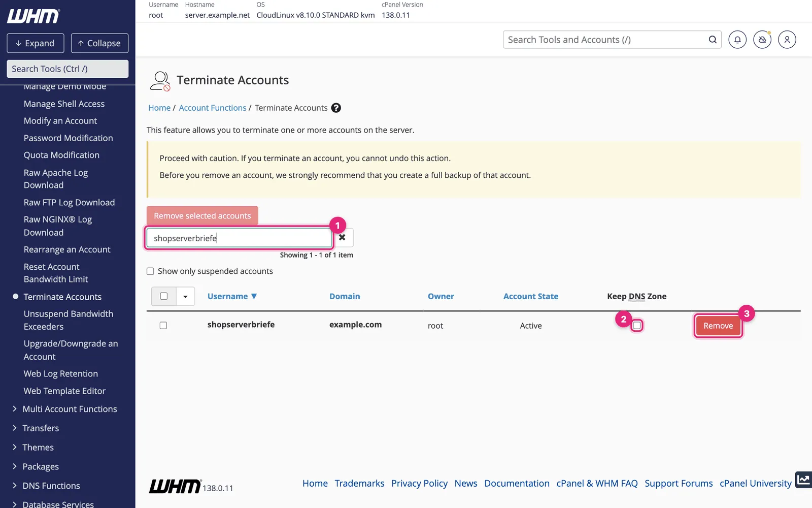Open the Documentation footer link
Image resolution: width=812 pixels, height=508 pixels.
[x=517, y=484]
